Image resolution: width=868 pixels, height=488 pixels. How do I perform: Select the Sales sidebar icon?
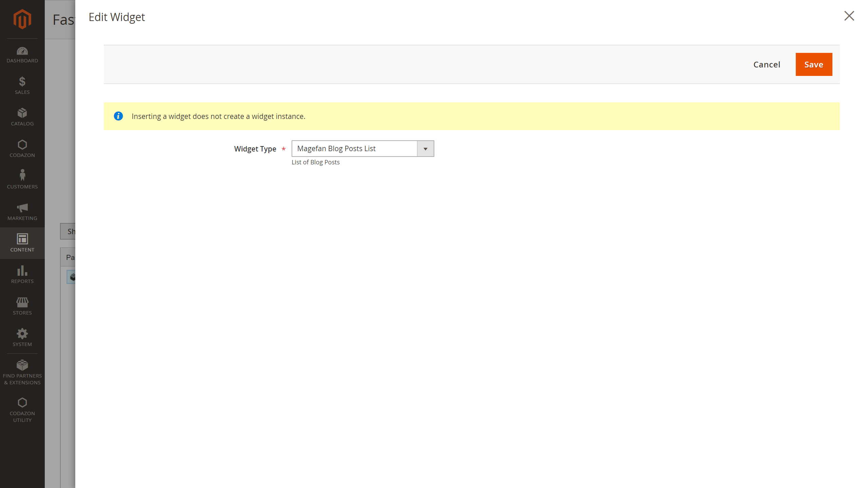[x=22, y=84]
